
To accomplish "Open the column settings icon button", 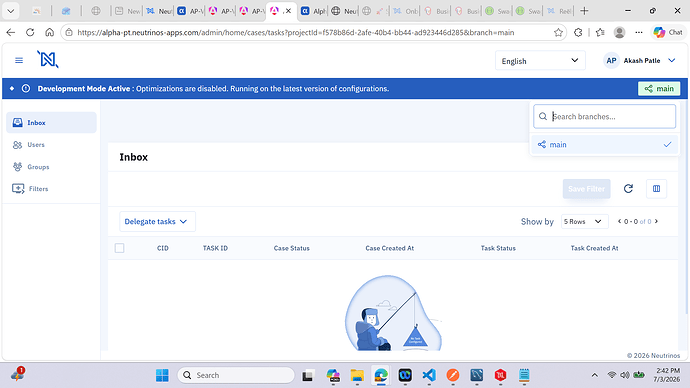I will [656, 189].
